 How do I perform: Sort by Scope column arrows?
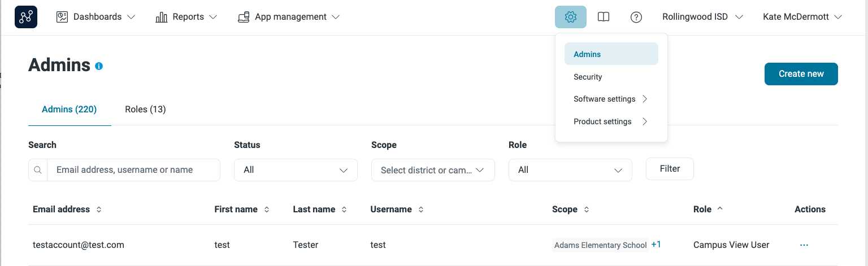587,210
